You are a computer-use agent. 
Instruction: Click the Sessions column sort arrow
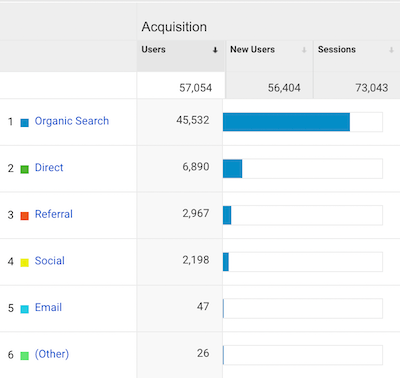(x=391, y=50)
